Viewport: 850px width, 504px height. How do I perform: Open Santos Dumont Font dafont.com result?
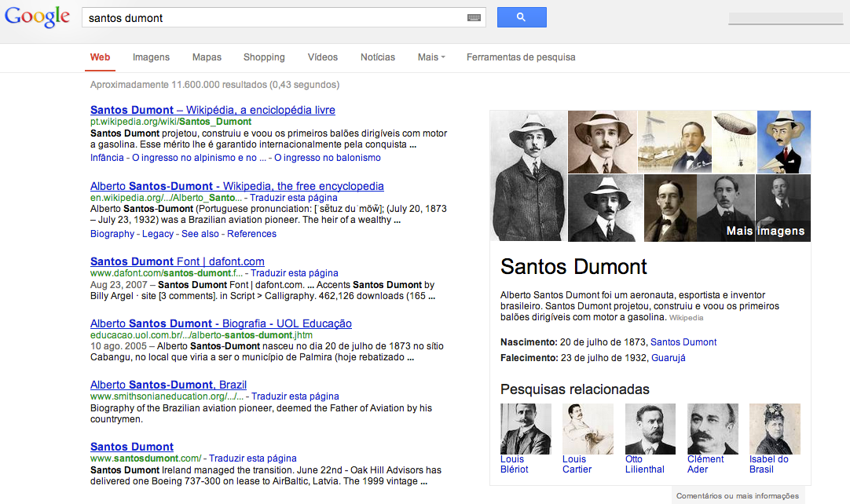[x=177, y=261]
